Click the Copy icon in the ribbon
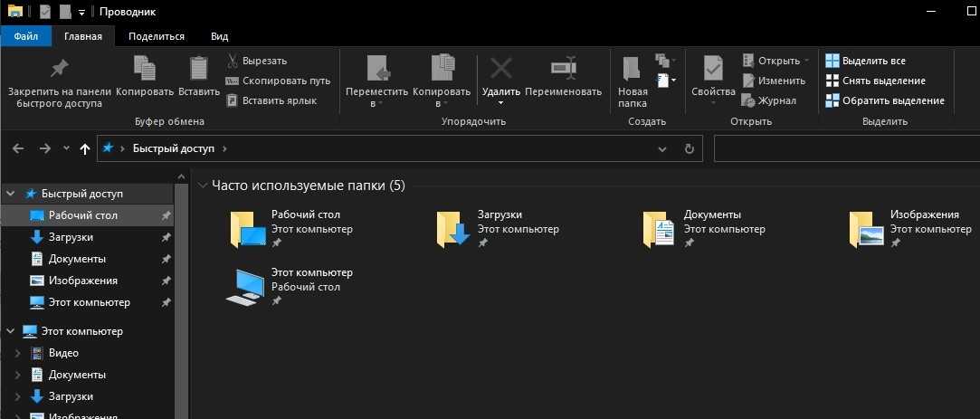The height and width of the screenshot is (419, 980). 144,69
